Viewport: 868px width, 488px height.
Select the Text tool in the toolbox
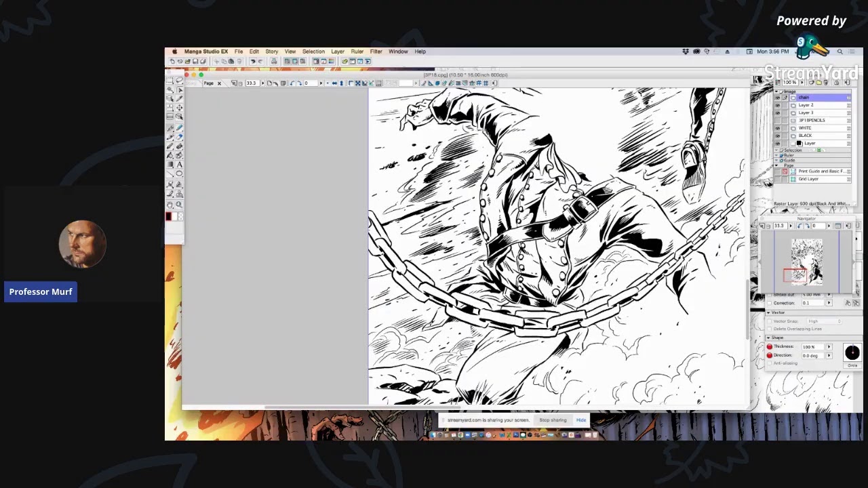(x=179, y=165)
